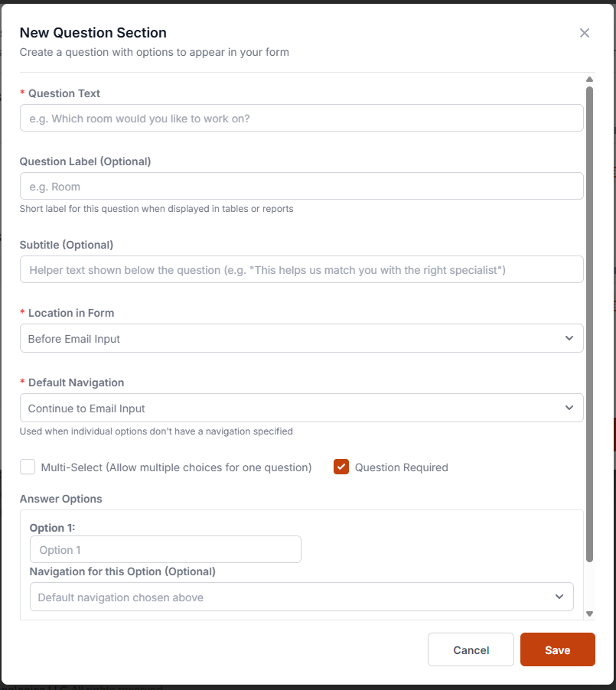Click the Option 1 text field

pyautogui.click(x=165, y=549)
